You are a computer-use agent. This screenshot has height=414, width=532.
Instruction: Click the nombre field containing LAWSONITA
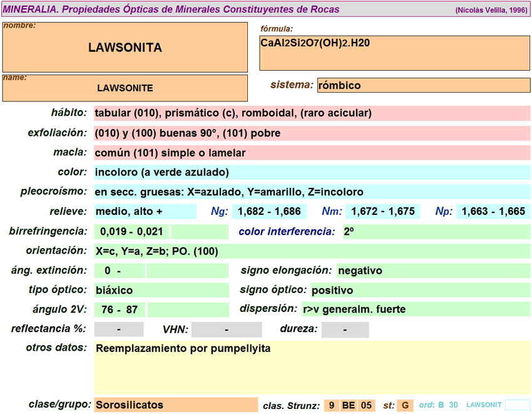pyautogui.click(x=125, y=48)
